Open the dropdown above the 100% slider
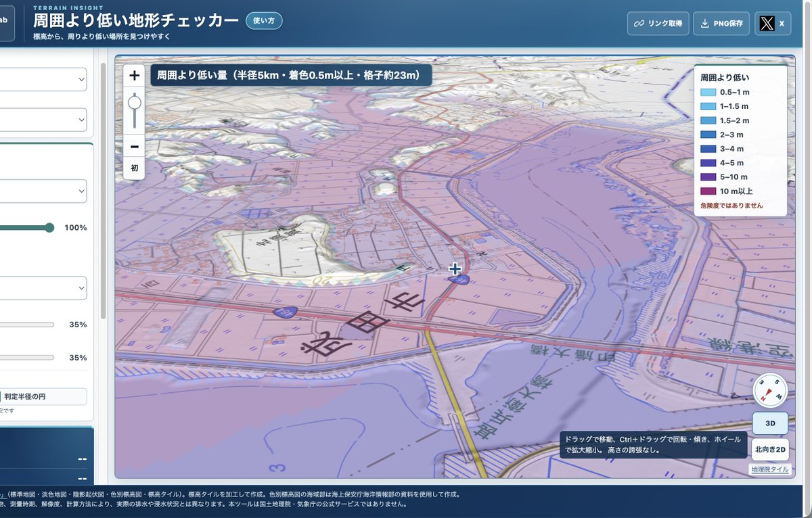The height and width of the screenshot is (518, 812). point(43,191)
